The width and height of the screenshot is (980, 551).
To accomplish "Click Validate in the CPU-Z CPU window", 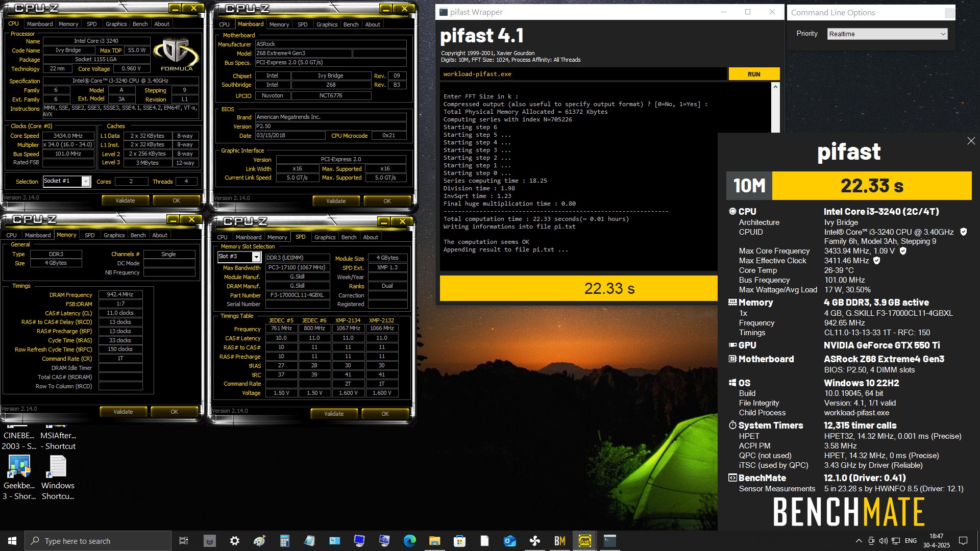I will pyautogui.click(x=125, y=201).
